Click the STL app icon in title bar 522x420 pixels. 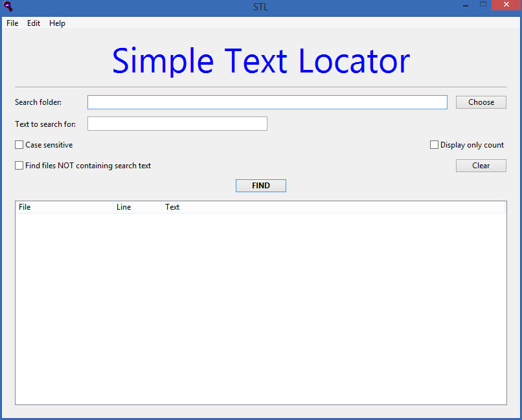click(x=8, y=6)
